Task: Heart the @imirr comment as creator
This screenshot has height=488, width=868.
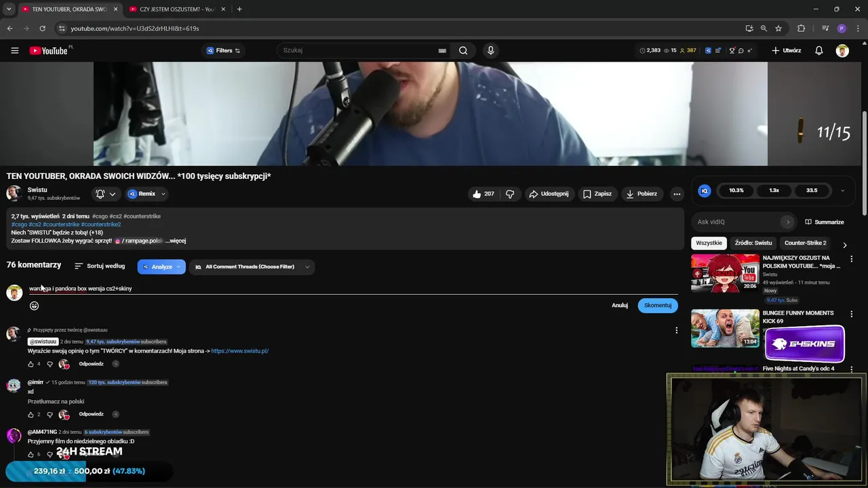Action: [x=64, y=414]
